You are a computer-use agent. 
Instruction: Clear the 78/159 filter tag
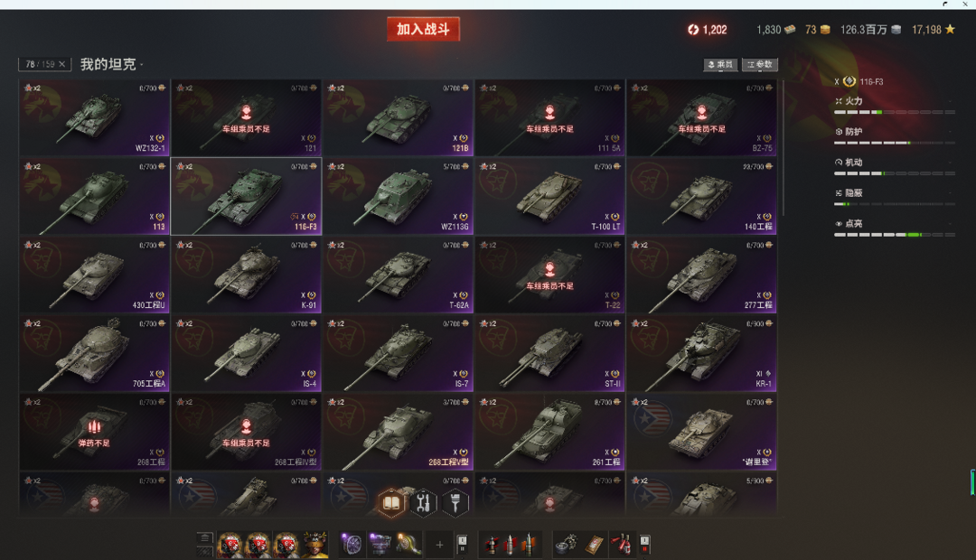(61, 64)
